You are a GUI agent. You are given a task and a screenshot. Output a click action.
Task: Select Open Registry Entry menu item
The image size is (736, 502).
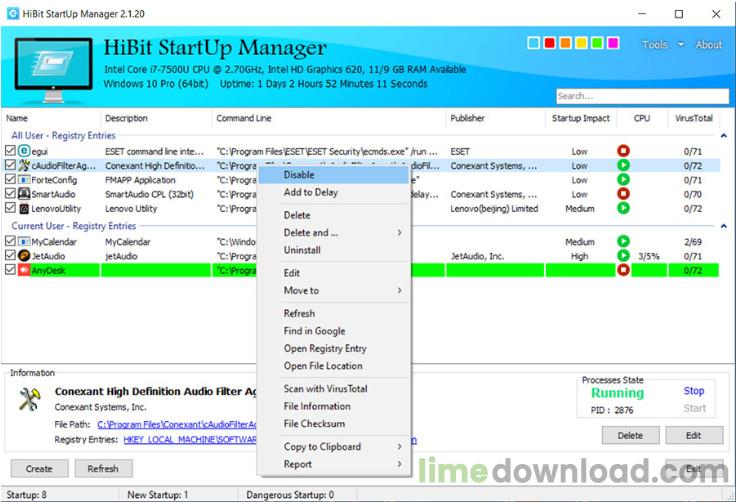click(x=334, y=348)
